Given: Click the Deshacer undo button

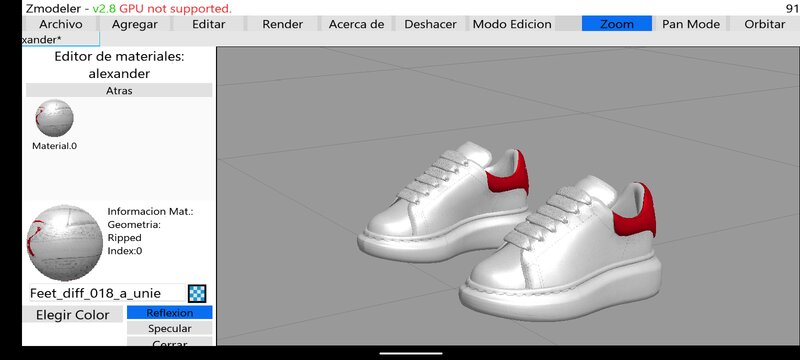Looking at the screenshot, I should click(x=430, y=24).
